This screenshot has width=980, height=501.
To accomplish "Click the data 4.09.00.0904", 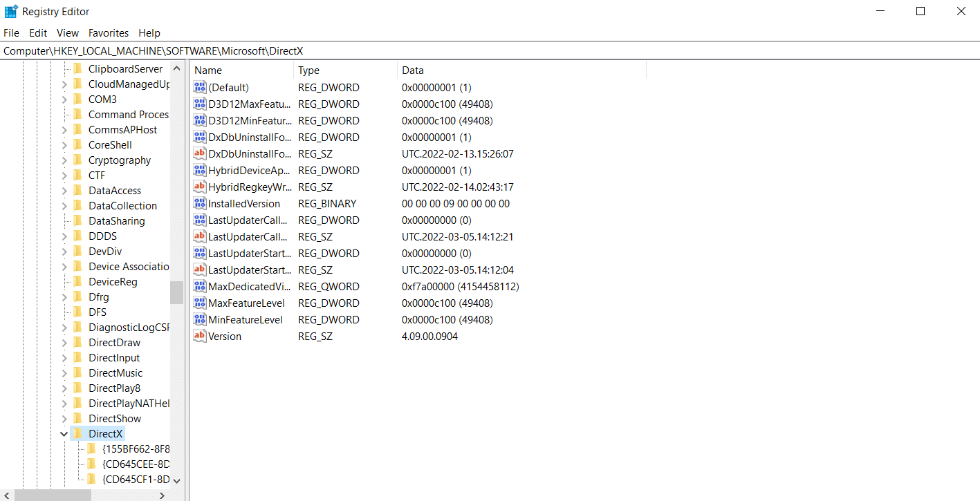I will [429, 337].
